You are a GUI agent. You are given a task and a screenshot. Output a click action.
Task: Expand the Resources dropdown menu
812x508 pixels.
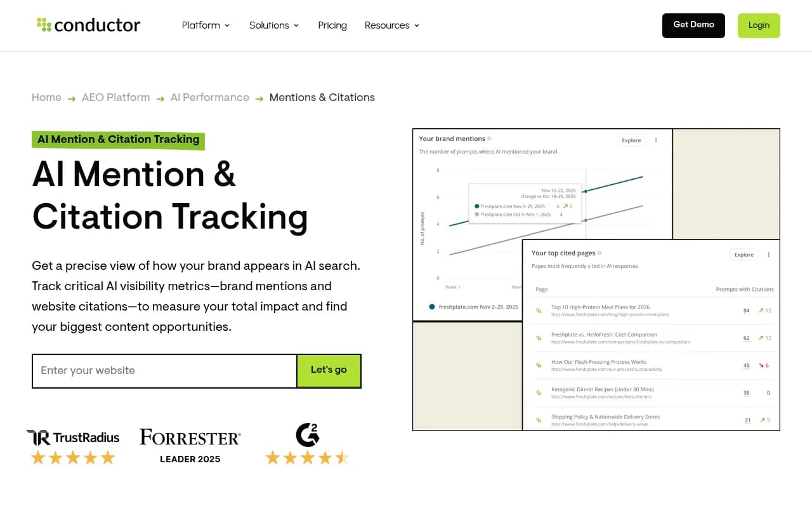click(392, 25)
